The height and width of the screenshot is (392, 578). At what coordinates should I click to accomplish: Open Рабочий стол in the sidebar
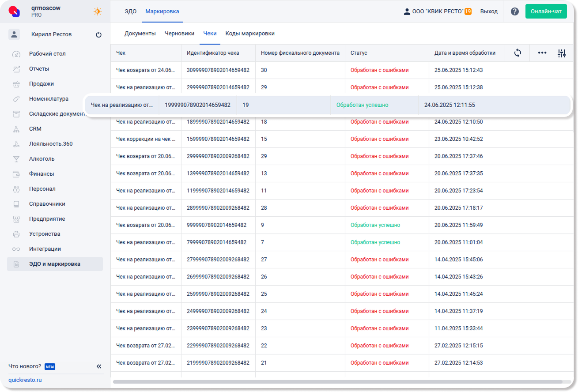(47, 54)
